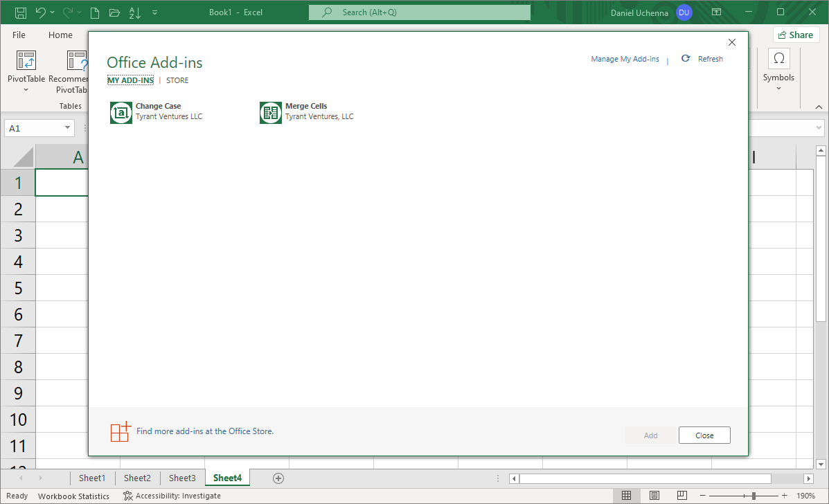Click the Manage My Add-ins link
This screenshot has width=829, height=504.
click(625, 59)
